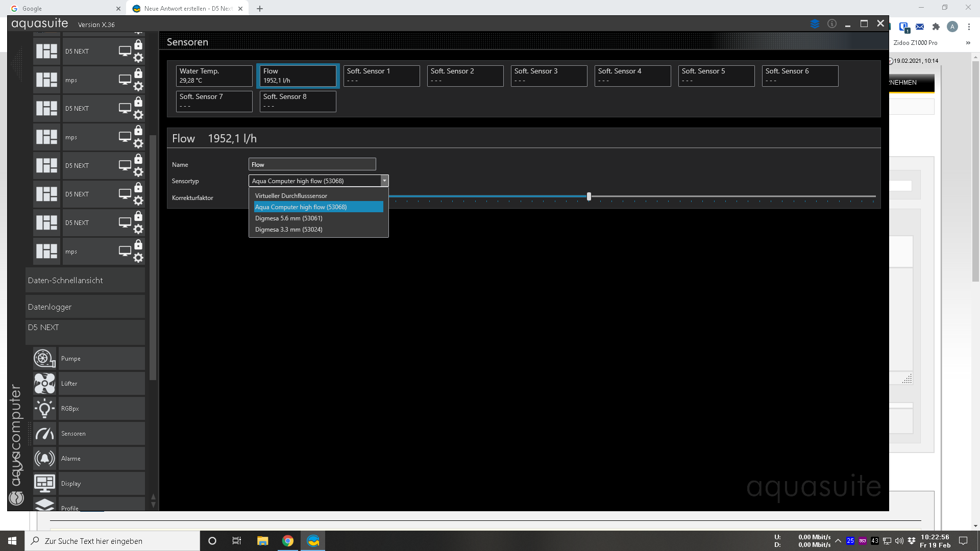980x551 pixels.
Task: Toggle desktop monitor icon on bottom mps entry
Action: [x=125, y=251]
